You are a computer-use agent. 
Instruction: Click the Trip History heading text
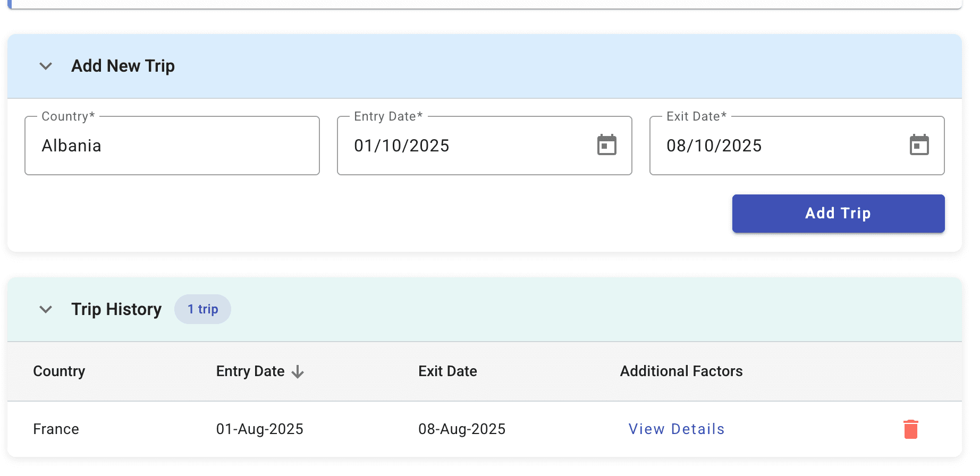pos(116,309)
